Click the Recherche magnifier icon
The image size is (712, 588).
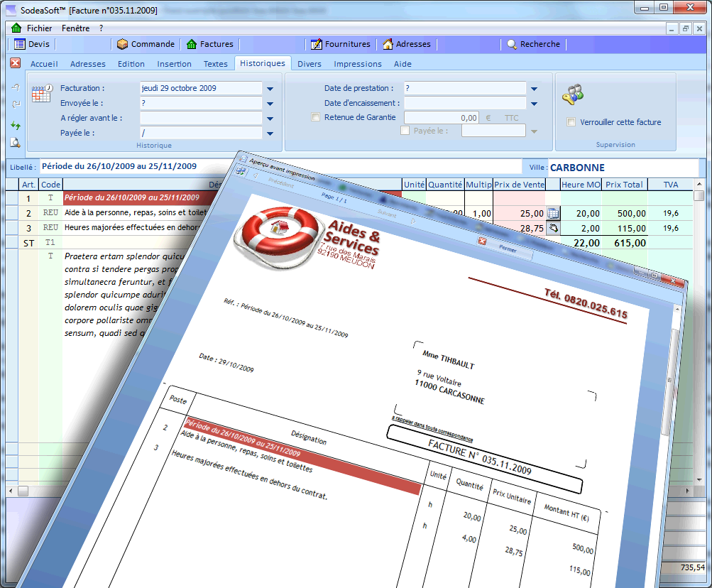pos(512,44)
